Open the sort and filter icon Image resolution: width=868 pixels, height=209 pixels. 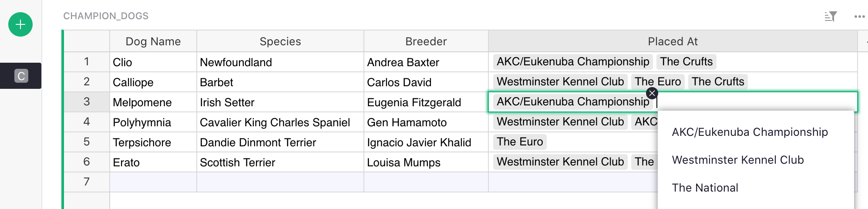[831, 17]
